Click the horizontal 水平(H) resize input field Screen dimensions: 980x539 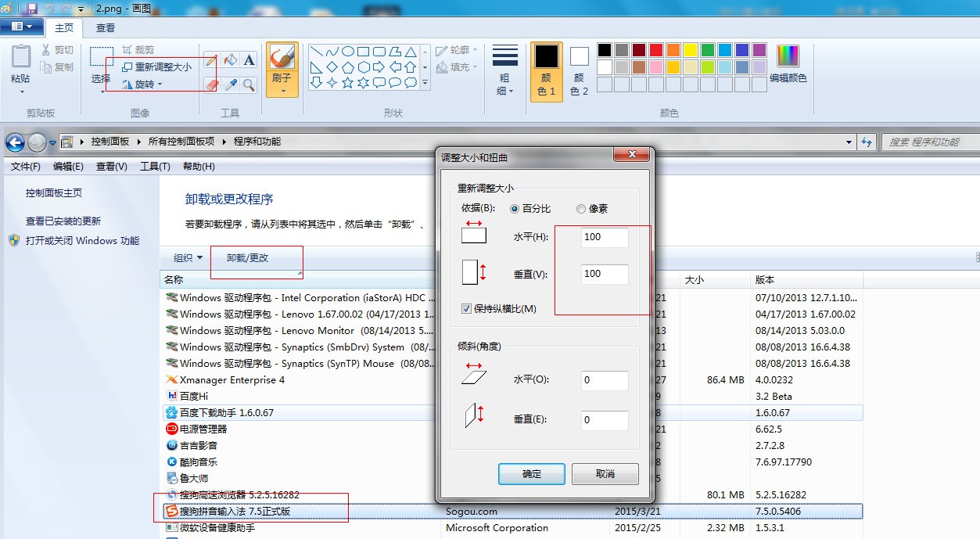point(605,237)
